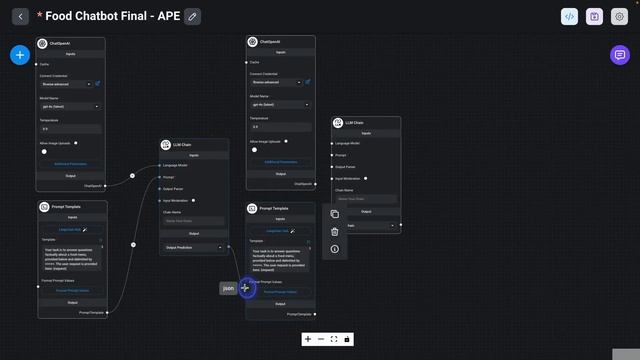Open the blue Add Nodes plus button
The height and width of the screenshot is (360, 640).
click(x=20, y=55)
